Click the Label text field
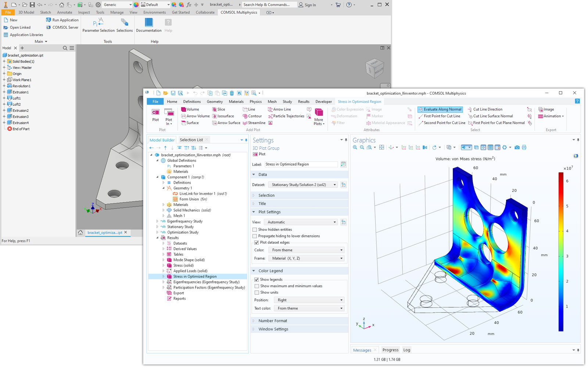 301,164
